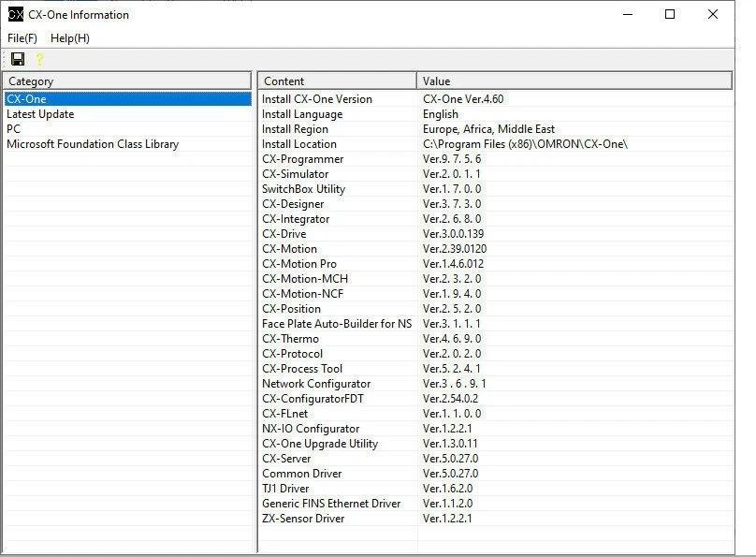Click the NX-IO Configurator entry
756x557 pixels.
click(310, 429)
